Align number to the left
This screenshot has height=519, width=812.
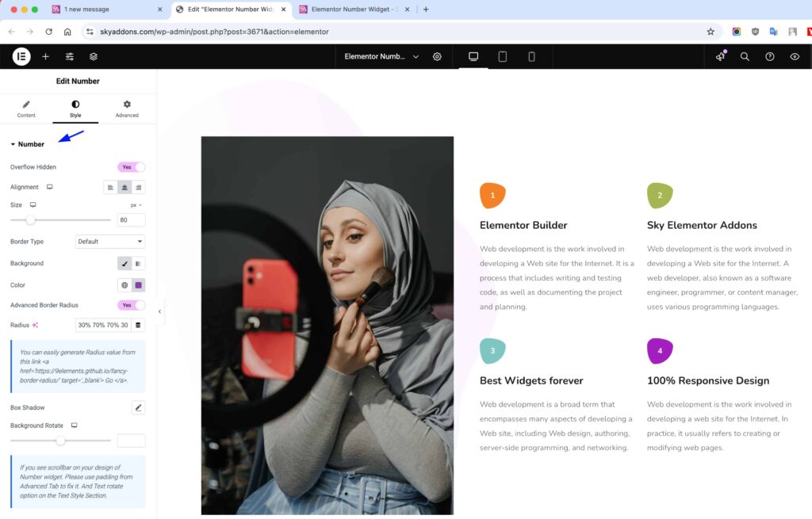pos(110,187)
